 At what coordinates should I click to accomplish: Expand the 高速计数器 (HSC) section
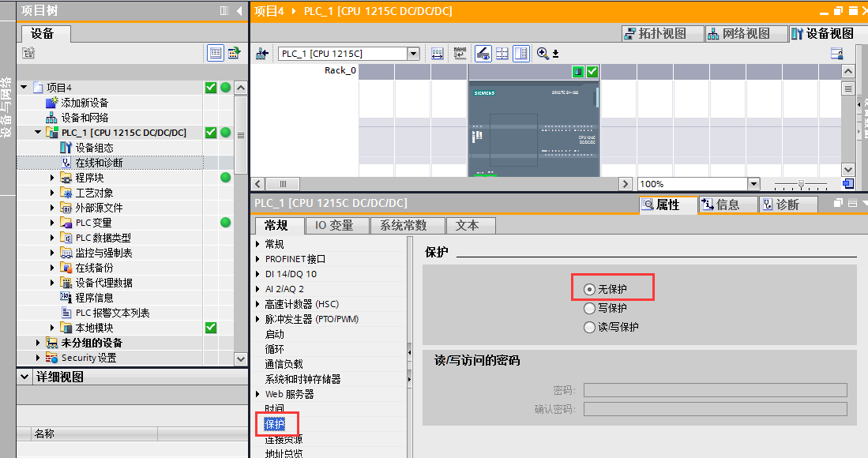coord(258,304)
